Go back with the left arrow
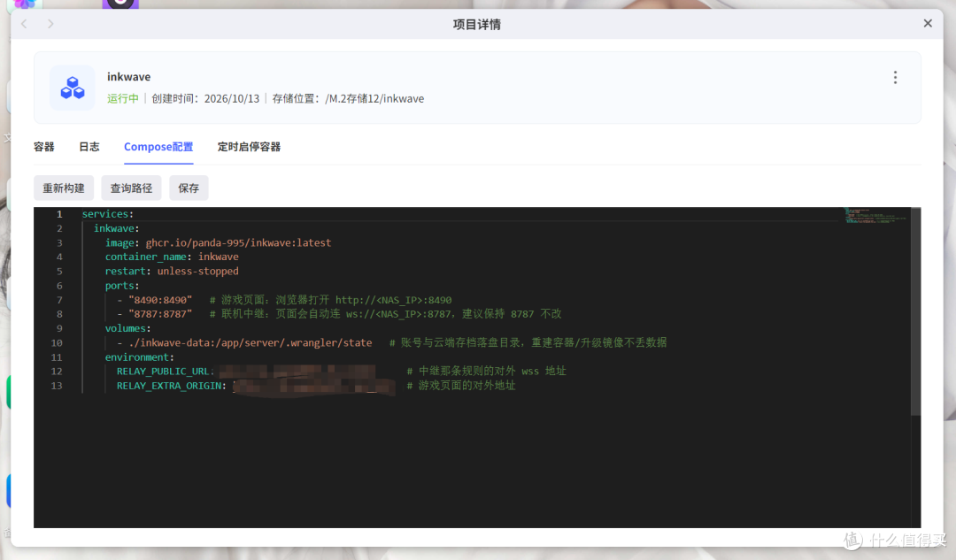Viewport: 956px width, 560px height. (25, 24)
